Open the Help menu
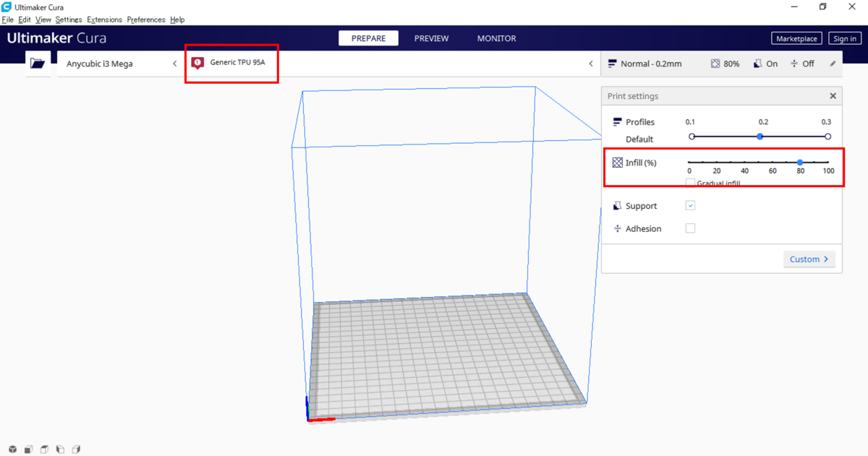Screen dimensions: 868x456 coord(177,20)
